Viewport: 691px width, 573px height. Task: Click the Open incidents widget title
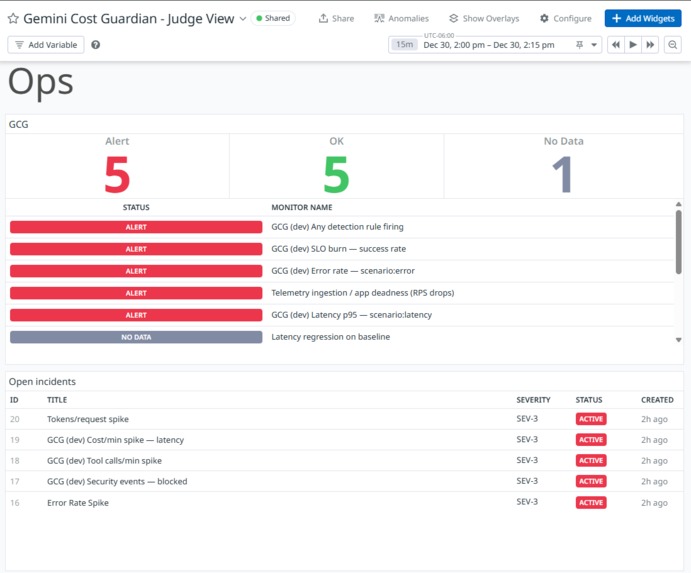[x=42, y=382]
